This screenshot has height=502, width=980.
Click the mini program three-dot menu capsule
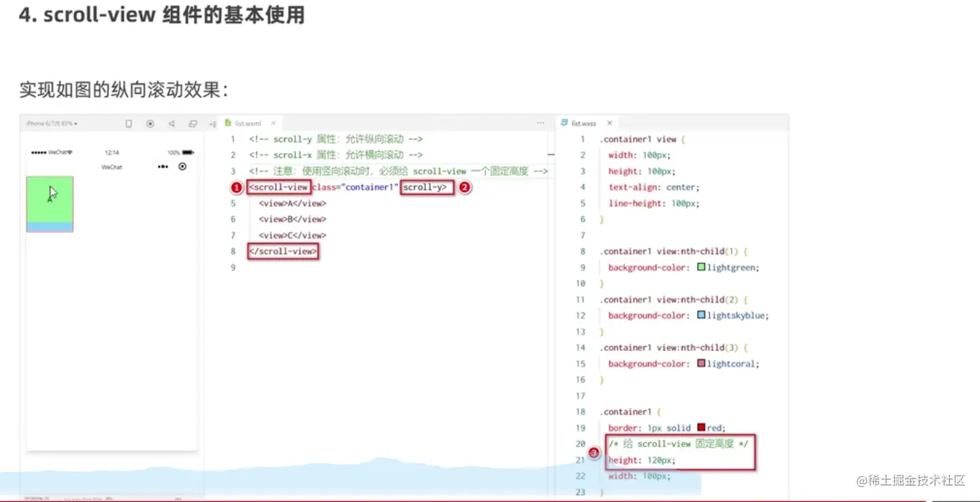(x=162, y=166)
